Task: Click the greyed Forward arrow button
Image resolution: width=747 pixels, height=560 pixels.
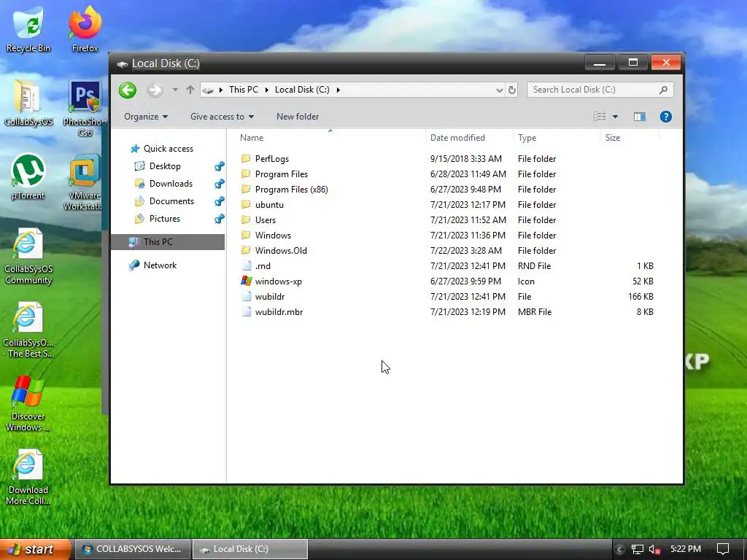Action: click(155, 90)
